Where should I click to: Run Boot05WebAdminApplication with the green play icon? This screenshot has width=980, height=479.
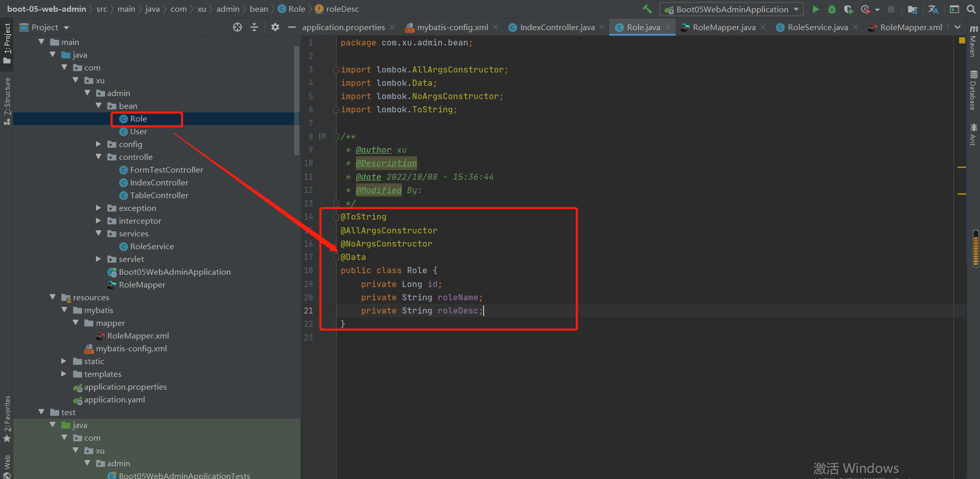click(x=816, y=9)
